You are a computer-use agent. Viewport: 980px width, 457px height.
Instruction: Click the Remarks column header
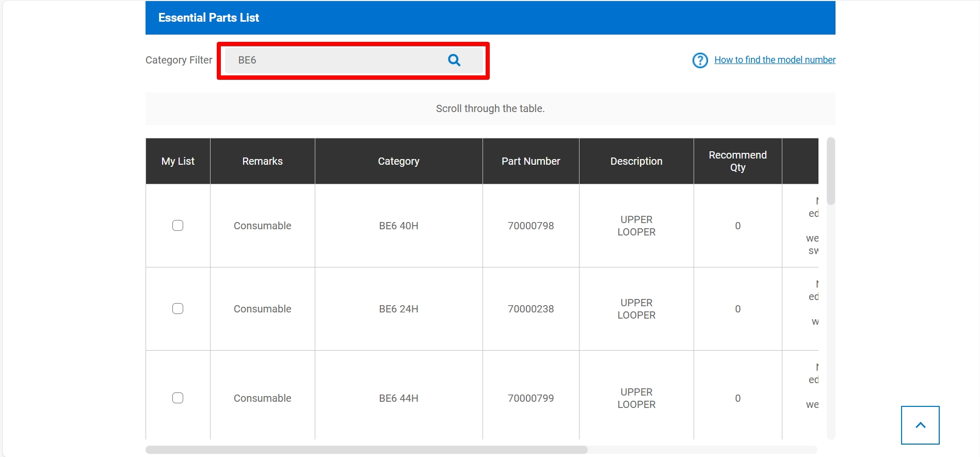pyautogui.click(x=262, y=161)
